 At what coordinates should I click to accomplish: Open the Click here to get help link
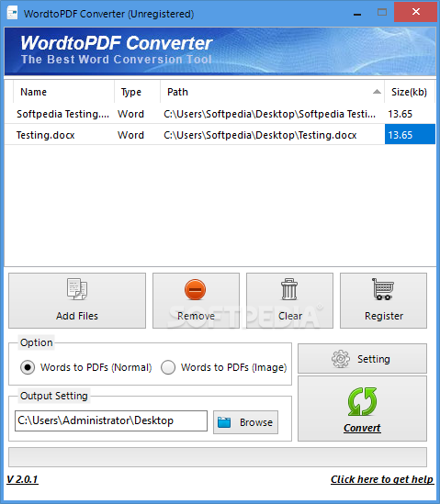(382, 479)
